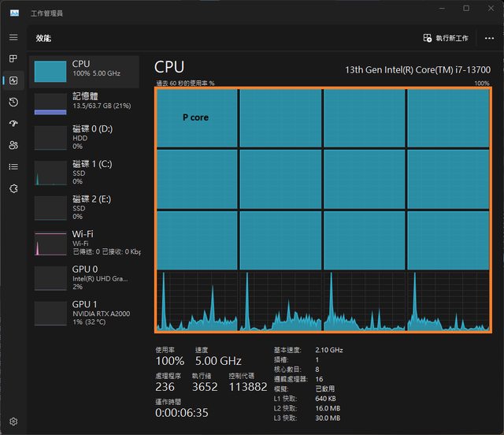
Task: Click the 執行新工作 button
Action: coord(446,38)
